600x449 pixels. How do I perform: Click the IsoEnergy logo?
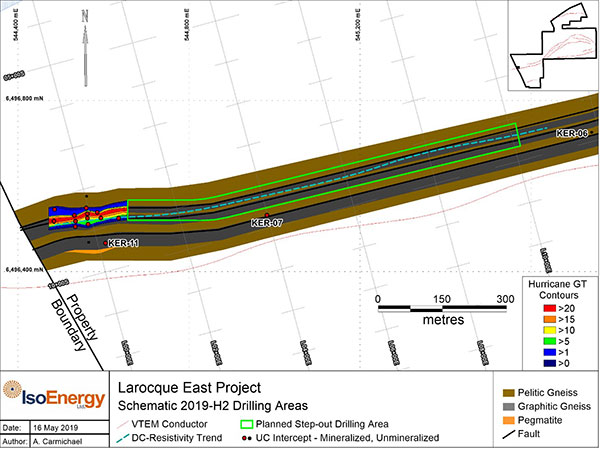pyautogui.click(x=53, y=396)
